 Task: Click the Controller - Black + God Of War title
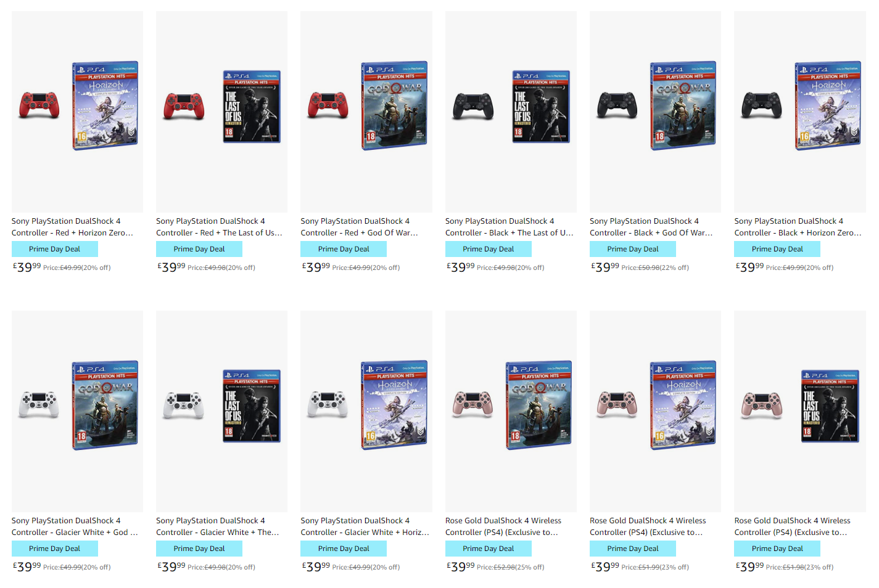[651, 227]
